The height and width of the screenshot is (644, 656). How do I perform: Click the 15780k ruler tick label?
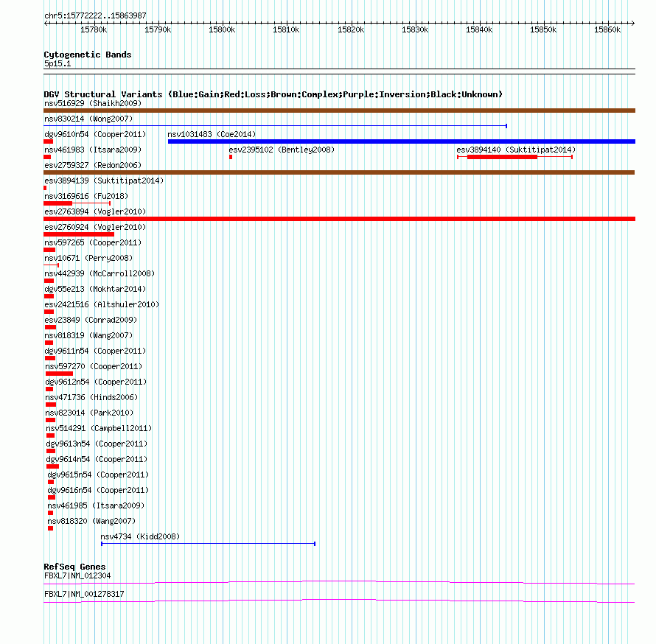click(94, 29)
